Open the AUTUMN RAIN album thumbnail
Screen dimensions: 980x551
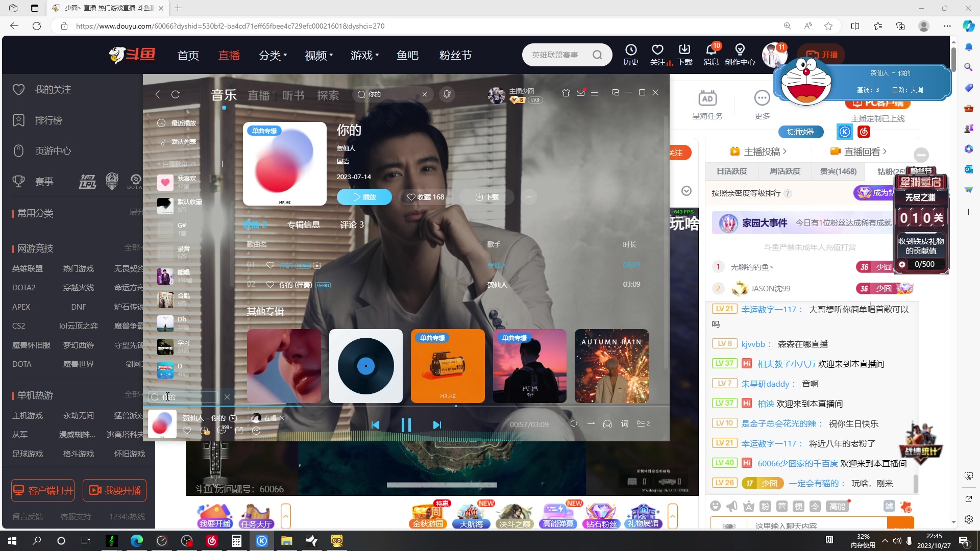(x=611, y=366)
